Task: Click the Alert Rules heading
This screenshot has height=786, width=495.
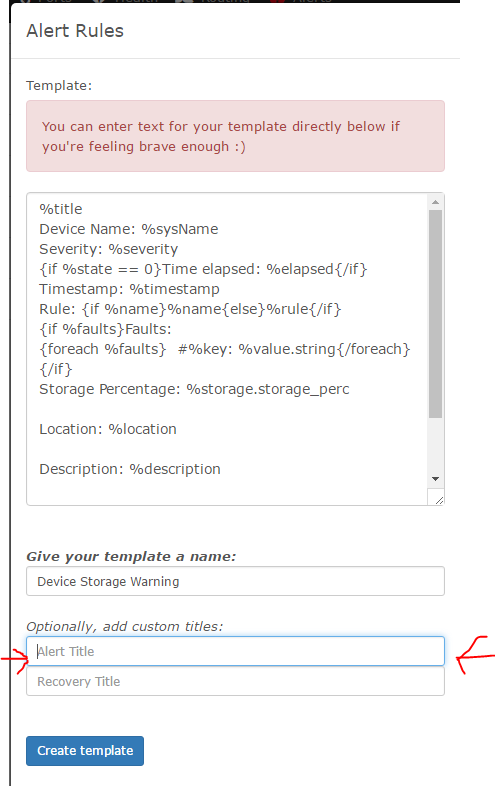Action: click(x=75, y=31)
